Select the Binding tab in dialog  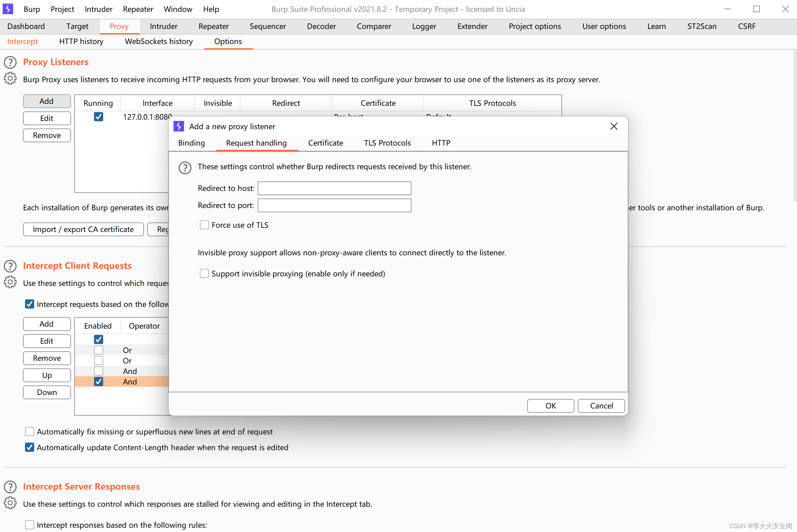coord(191,143)
